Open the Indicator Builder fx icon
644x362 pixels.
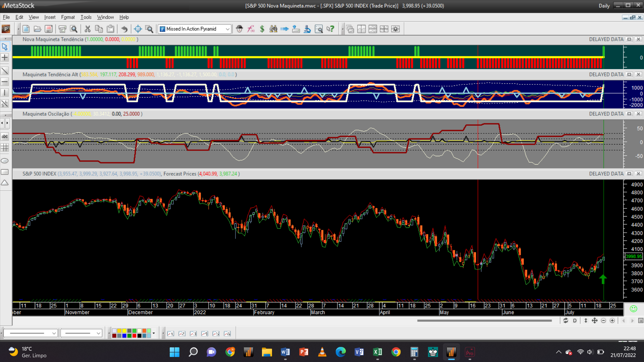251,29
